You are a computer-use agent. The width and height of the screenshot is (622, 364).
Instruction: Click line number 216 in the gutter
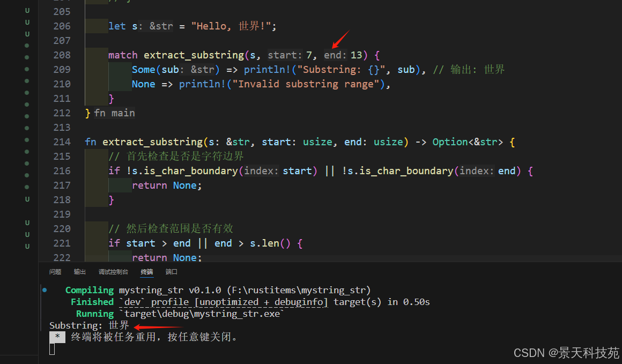pos(62,171)
